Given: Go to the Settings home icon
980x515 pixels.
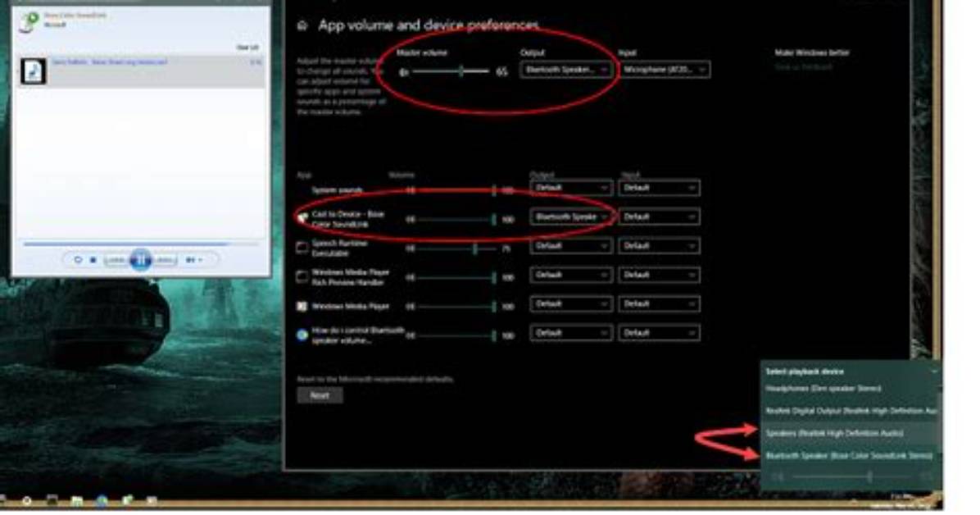Looking at the screenshot, I should pos(302,25).
